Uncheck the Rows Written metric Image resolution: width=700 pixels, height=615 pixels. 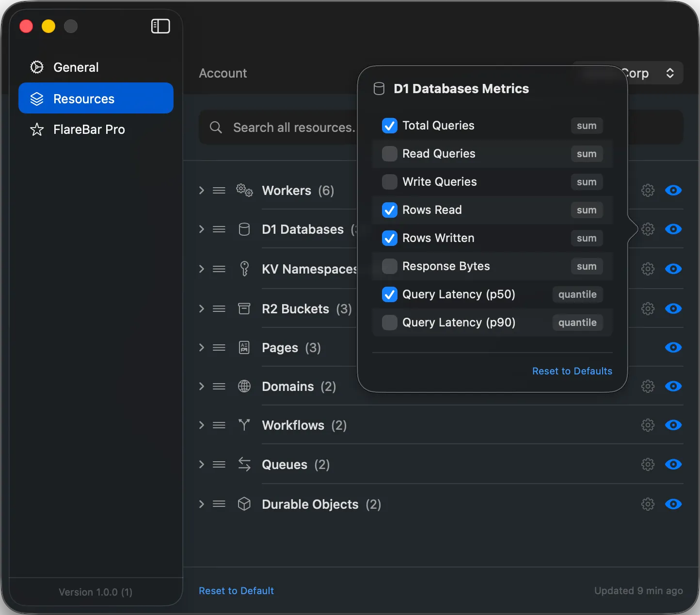point(390,238)
